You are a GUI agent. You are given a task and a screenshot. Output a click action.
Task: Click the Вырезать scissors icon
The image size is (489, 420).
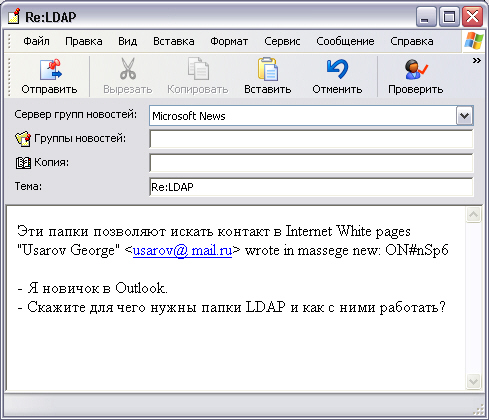(128, 69)
